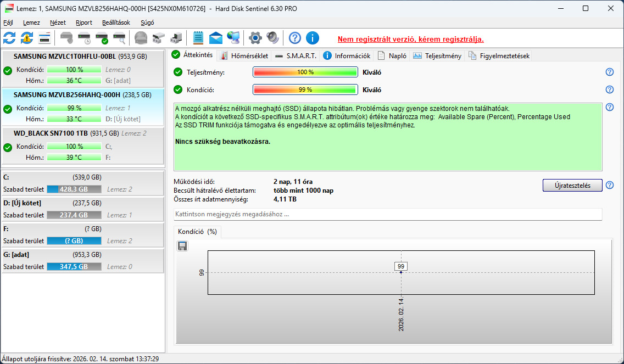Click C: free space bar 428,3 GB
This screenshot has width=624, height=364.
[x=74, y=189]
